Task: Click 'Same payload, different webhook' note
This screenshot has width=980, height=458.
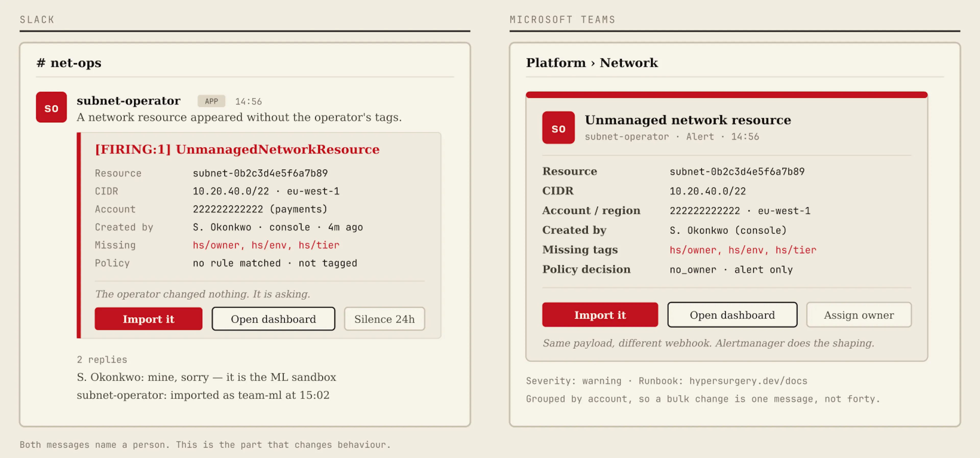Action: (x=708, y=343)
